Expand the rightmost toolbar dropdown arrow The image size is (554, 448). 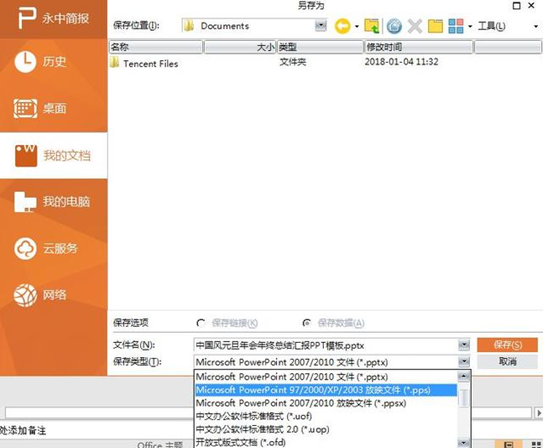(x=536, y=26)
